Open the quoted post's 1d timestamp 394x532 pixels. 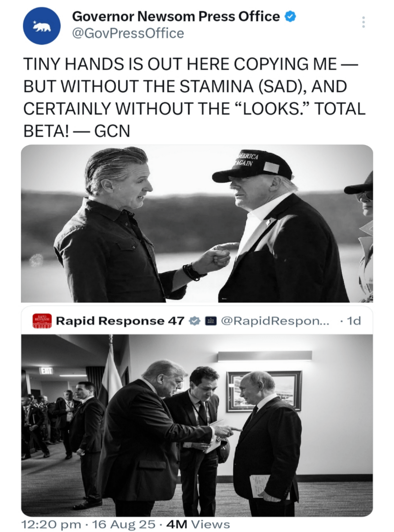pyautogui.click(x=353, y=321)
